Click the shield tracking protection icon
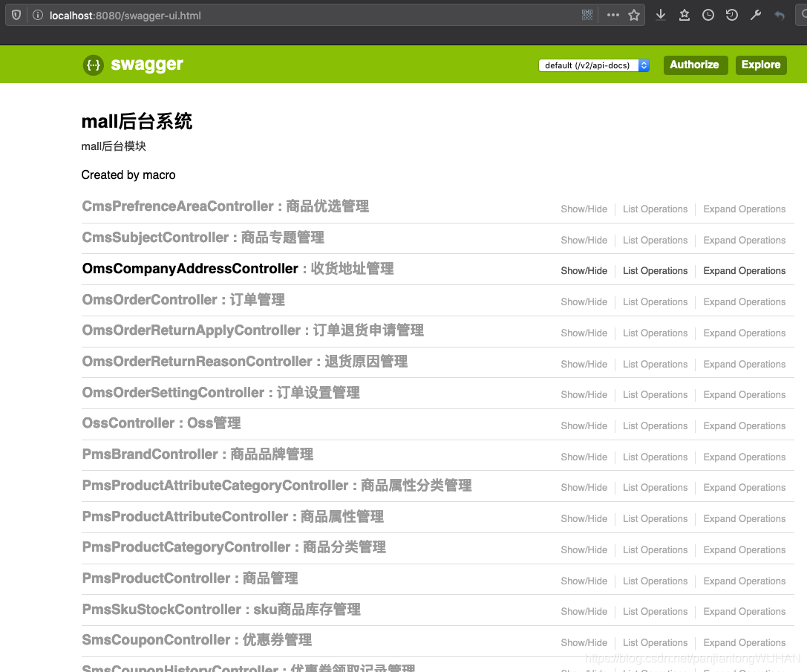The width and height of the screenshot is (807, 672). tap(16, 16)
